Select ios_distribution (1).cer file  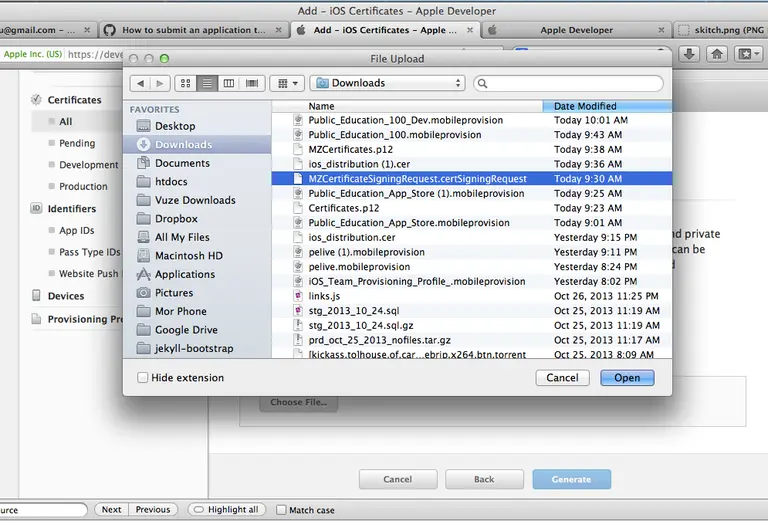[472, 164]
